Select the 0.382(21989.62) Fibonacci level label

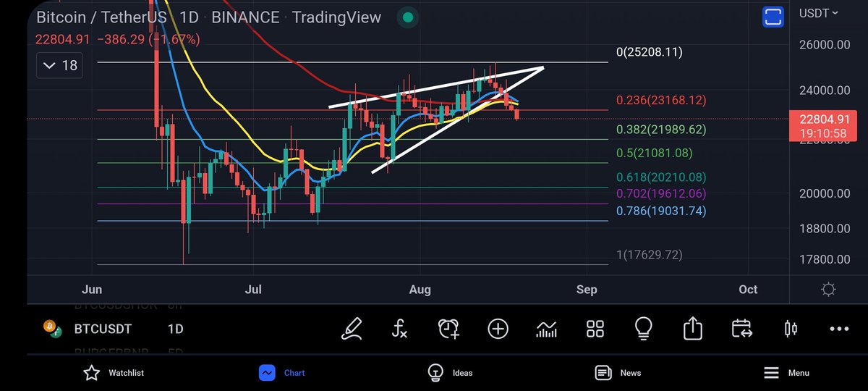[661, 130]
